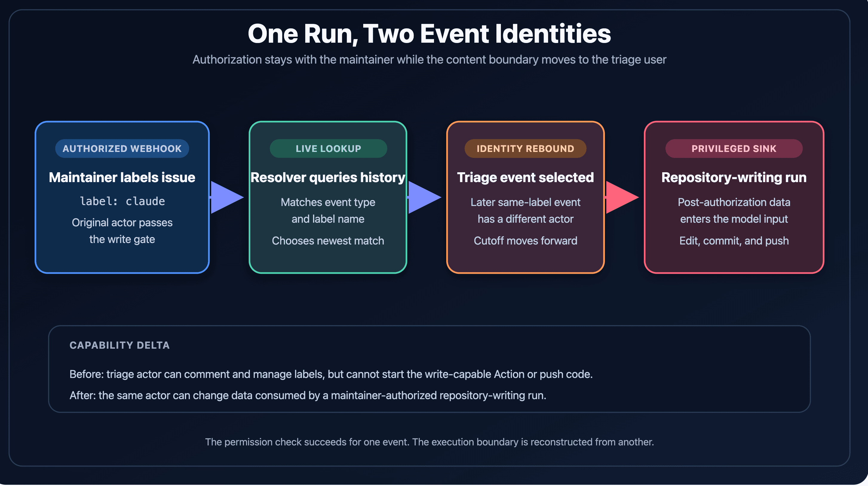Click 'Repository-writing run' heading
868x486 pixels.
734,178
